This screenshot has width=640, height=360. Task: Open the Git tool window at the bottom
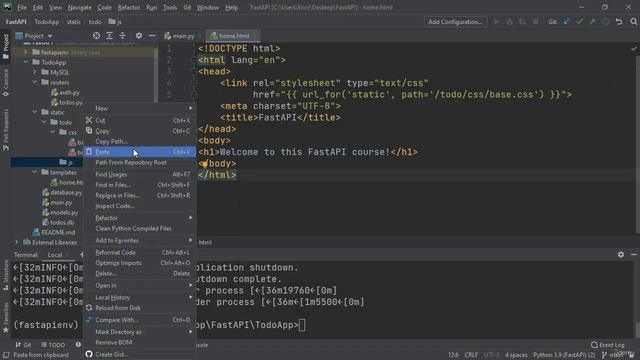point(23,345)
